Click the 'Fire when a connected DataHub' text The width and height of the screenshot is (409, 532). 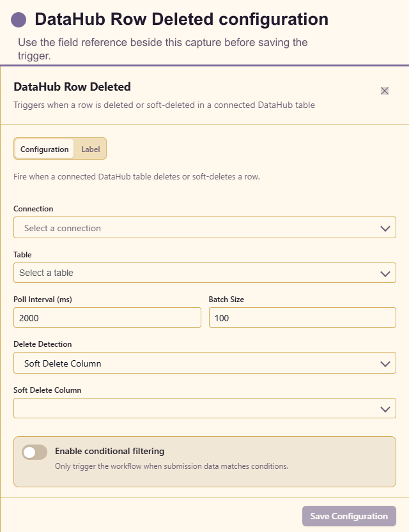tap(137, 177)
